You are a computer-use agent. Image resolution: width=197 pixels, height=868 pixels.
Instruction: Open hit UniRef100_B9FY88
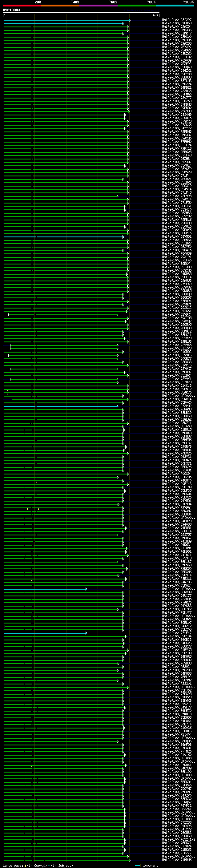177,74
